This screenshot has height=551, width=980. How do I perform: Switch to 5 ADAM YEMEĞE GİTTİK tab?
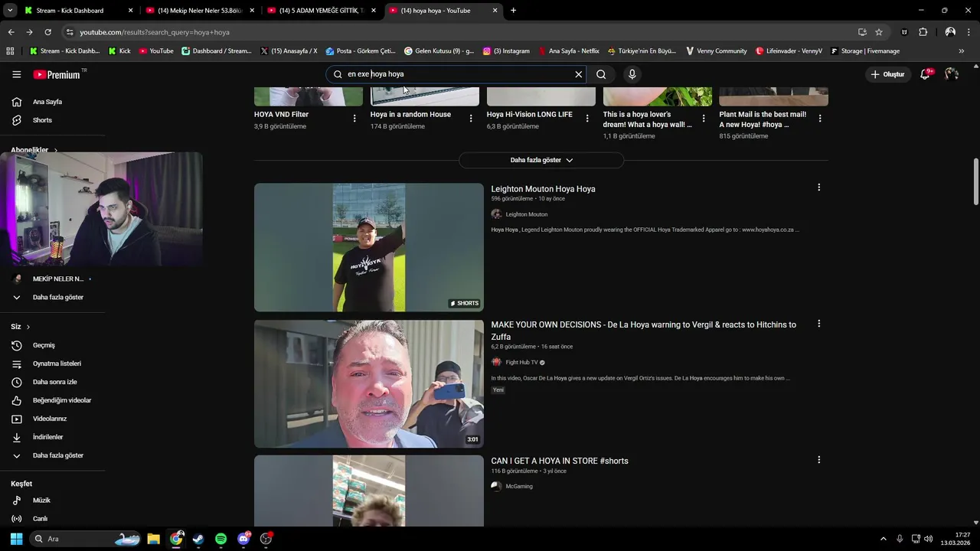click(x=322, y=11)
